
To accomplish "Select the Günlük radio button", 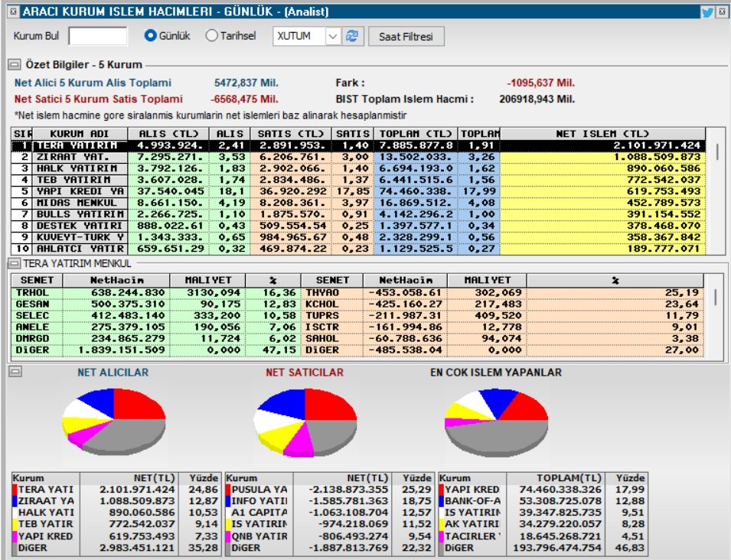I will tap(150, 35).
